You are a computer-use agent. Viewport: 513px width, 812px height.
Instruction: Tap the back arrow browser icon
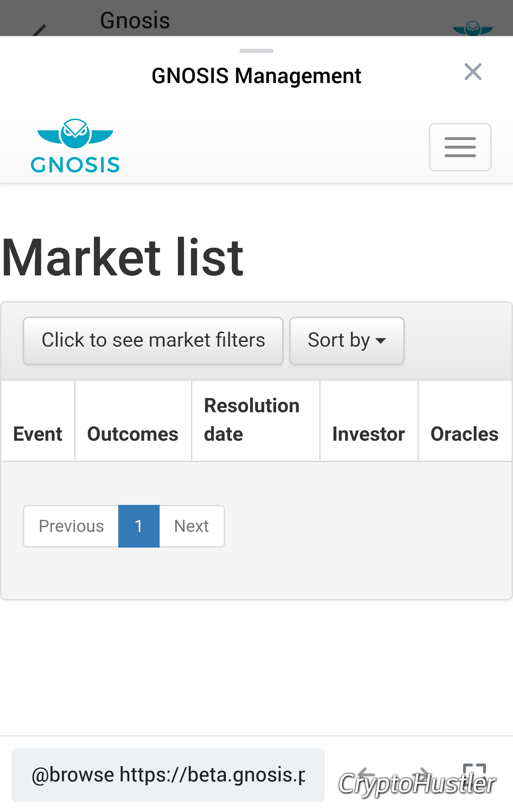(x=366, y=774)
